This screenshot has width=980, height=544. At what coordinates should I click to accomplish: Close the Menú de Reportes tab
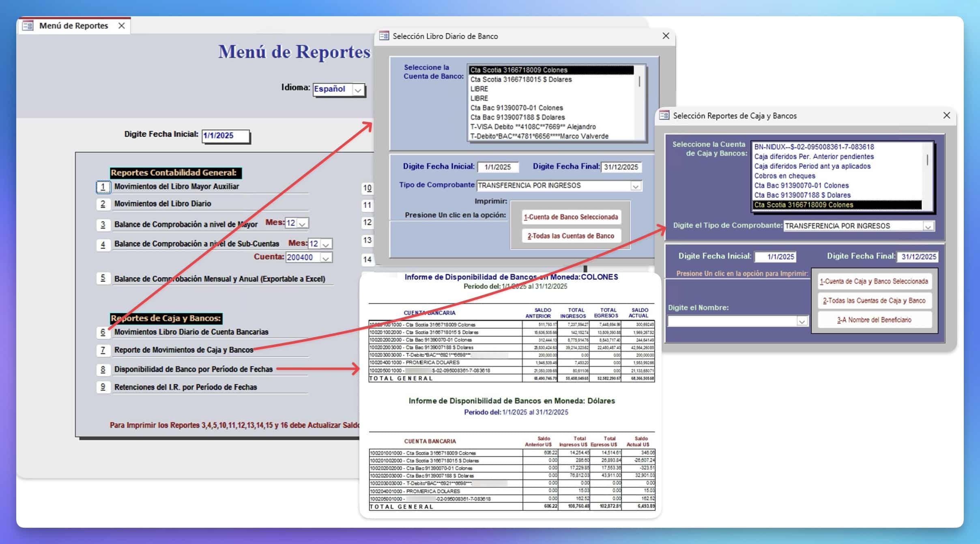121,26
